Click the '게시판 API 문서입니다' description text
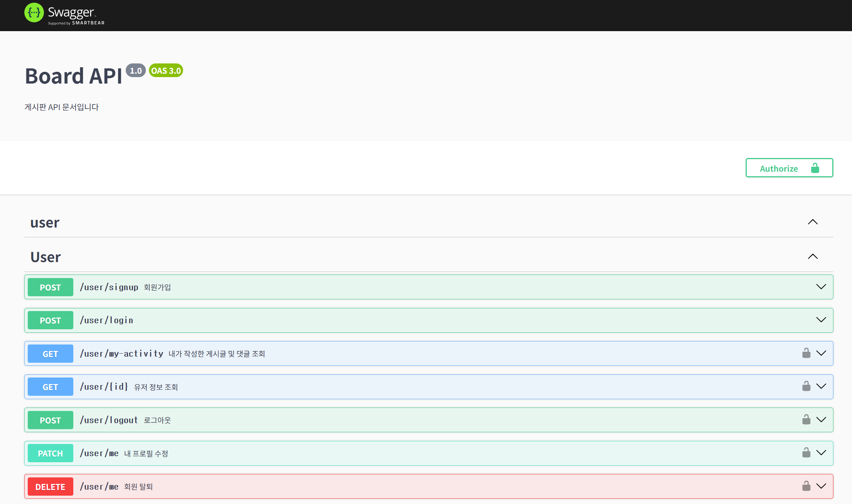This screenshot has height=504, width=852. pyautogui.click(x=62, y=107)
